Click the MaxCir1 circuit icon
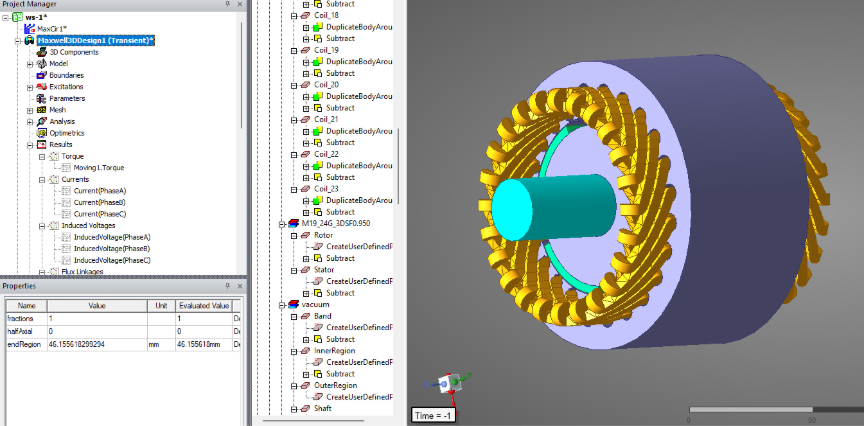The image size is (864, 426). [x=29, y=29]
